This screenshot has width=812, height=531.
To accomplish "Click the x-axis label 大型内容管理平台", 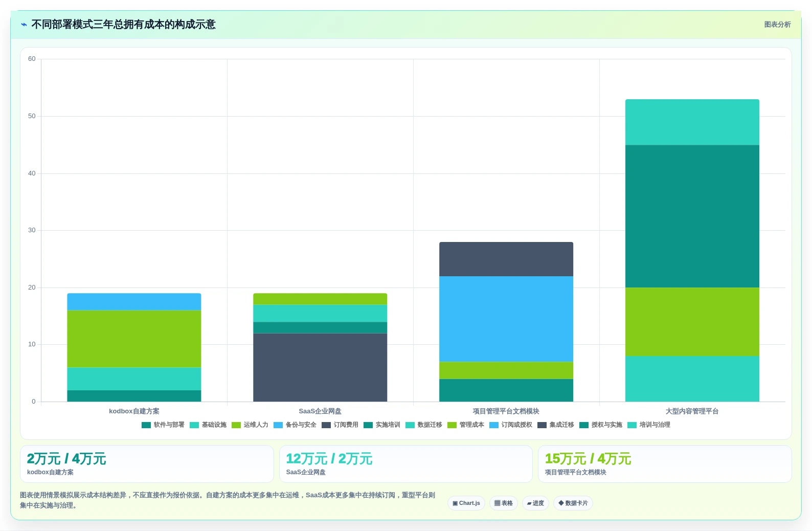I will click(x=692, y=411).
